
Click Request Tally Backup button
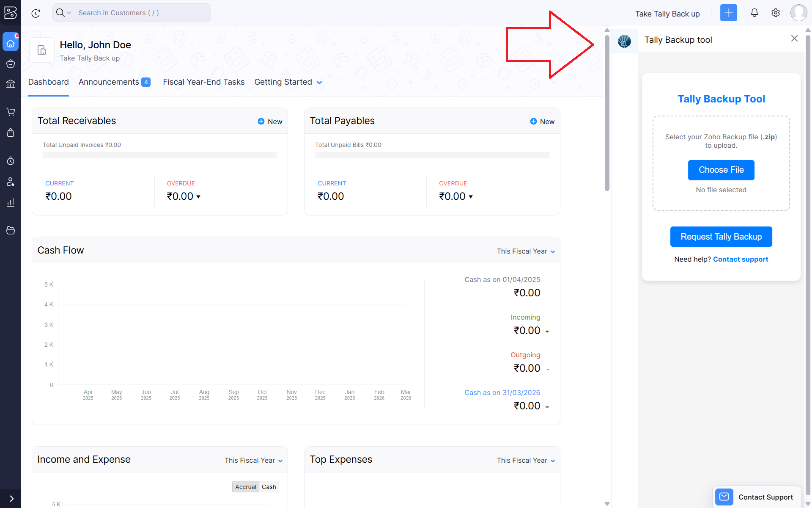coord(721,237)
